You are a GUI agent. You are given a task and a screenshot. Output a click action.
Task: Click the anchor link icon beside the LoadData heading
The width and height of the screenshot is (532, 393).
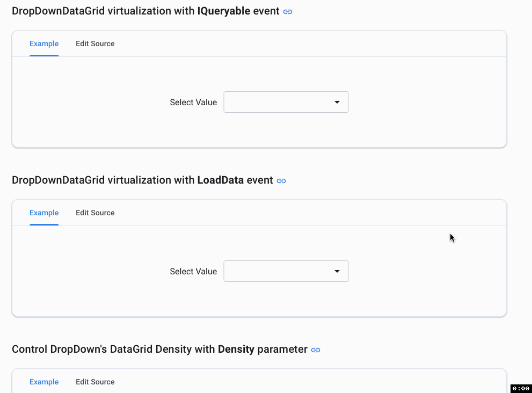281,180
